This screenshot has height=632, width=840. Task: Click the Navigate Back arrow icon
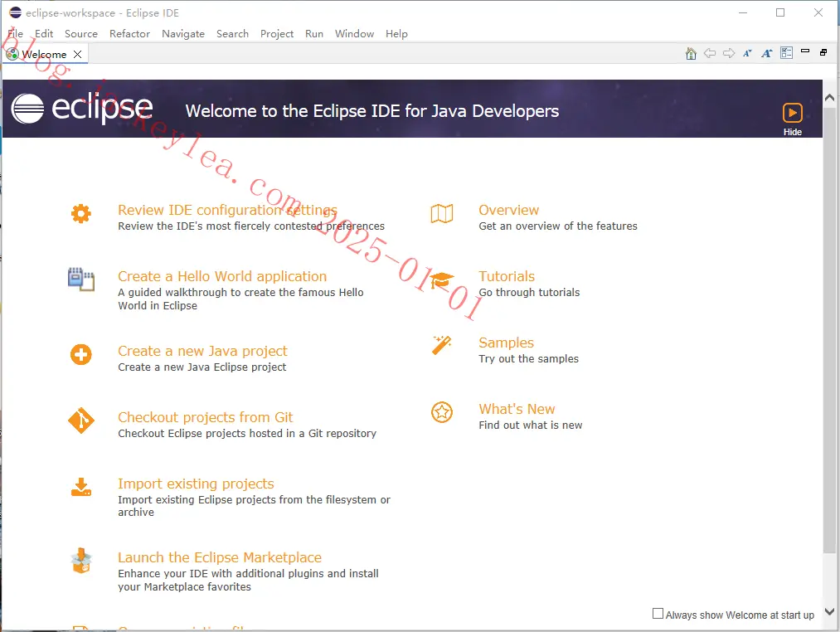[x=710, y=53]
